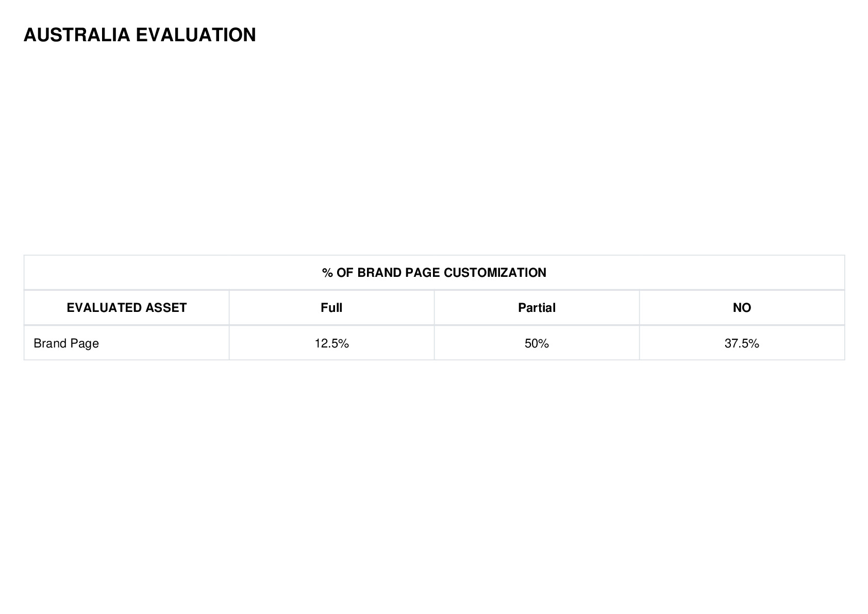Click the empty space in the Brand Page label cell

click(164, 343)
